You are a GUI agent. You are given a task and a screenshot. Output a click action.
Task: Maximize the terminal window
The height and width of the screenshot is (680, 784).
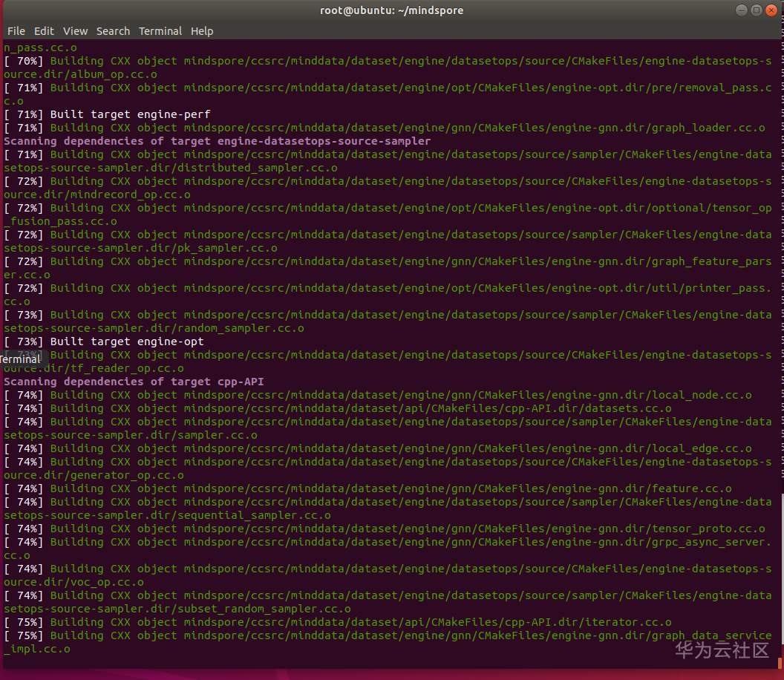click(x=757, y=10)
